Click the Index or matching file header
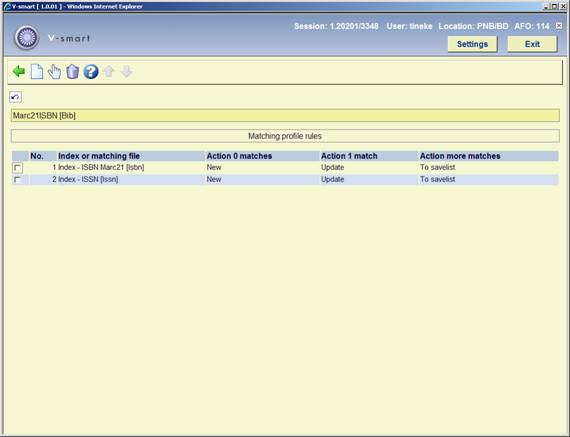570x437 pixels. coord(99,156)
